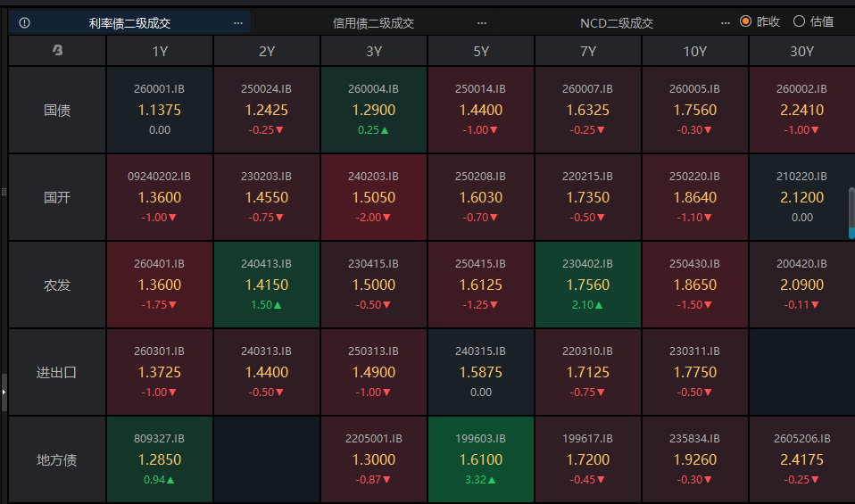This screenshot has height=504, width=855.
Task: Open the more options of 利率债二级成交 tab
Action: click(x=237, y=23)
